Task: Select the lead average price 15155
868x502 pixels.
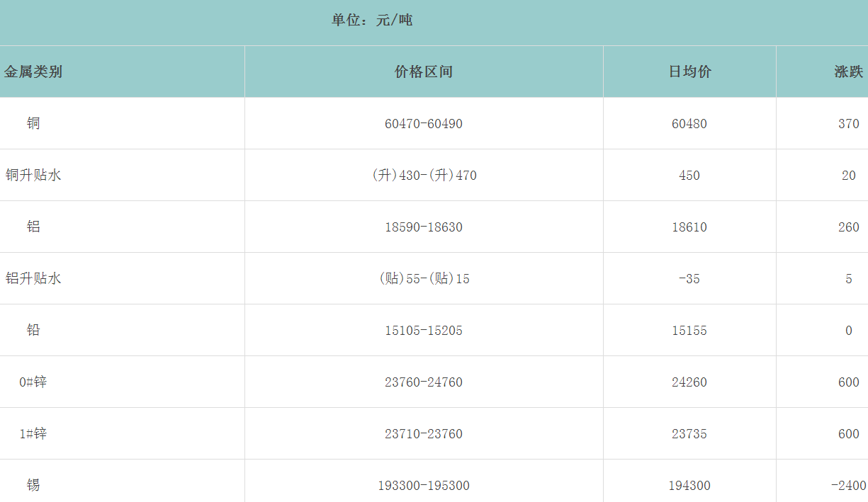Action: [689, 331]
